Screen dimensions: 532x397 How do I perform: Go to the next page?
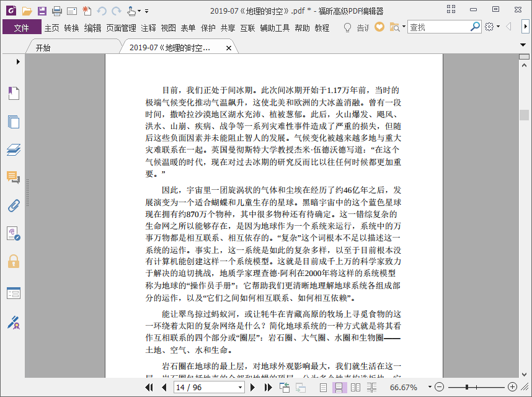point(252,387)
